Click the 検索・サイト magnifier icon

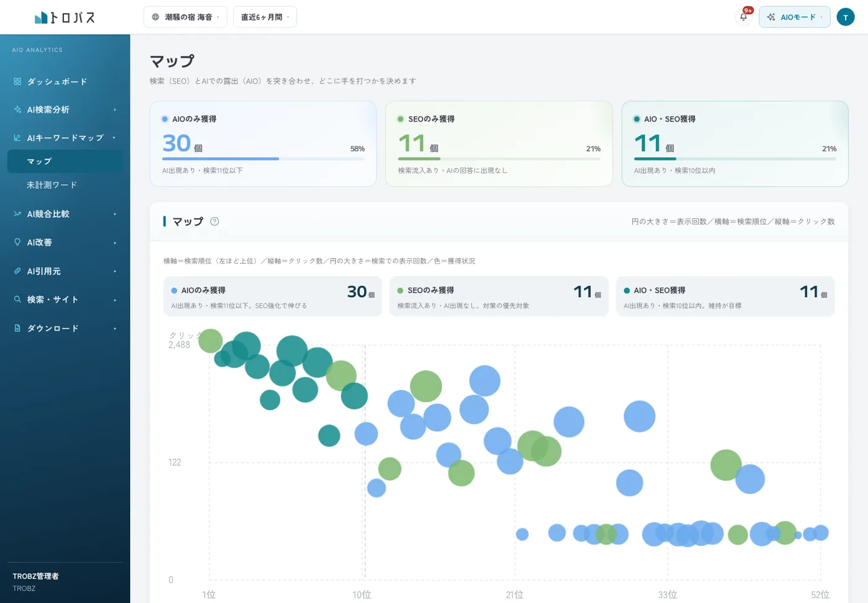tap(17, 299)
